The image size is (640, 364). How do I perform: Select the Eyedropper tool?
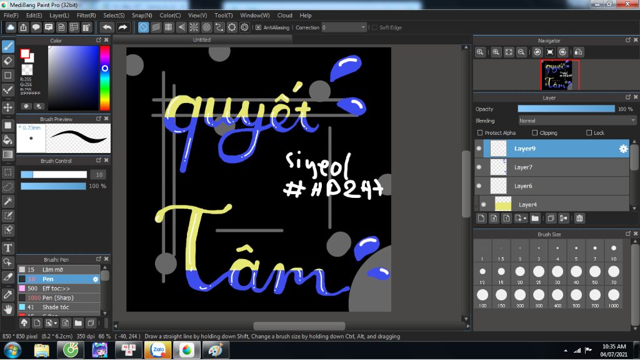pyautogui.click(x=7, y=295)
